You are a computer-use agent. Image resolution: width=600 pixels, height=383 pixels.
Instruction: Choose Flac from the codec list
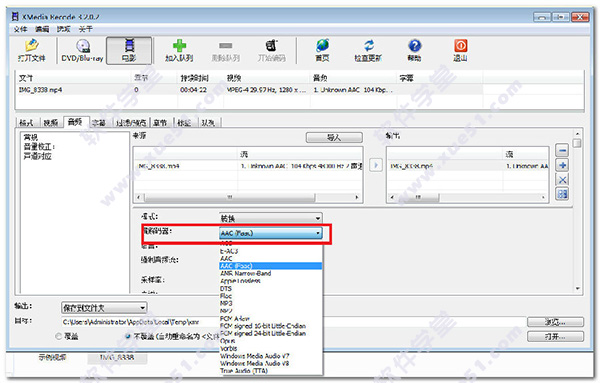pos(271,296)
